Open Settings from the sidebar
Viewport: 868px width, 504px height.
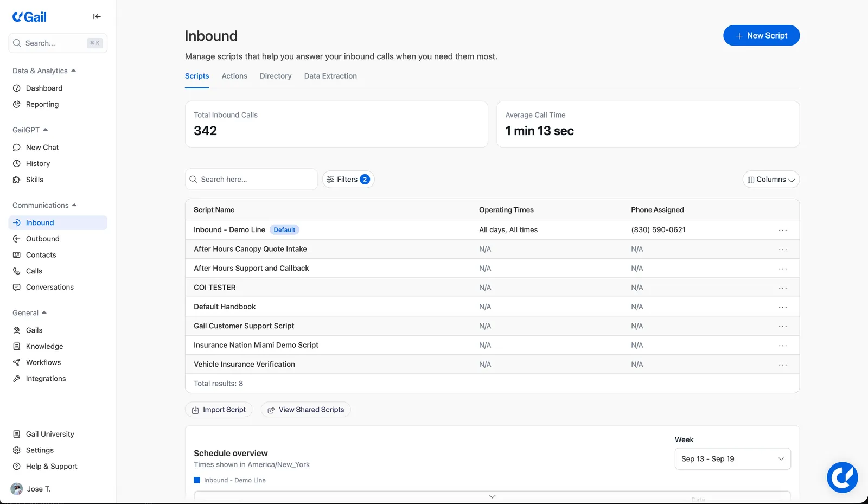pos(40,451)
